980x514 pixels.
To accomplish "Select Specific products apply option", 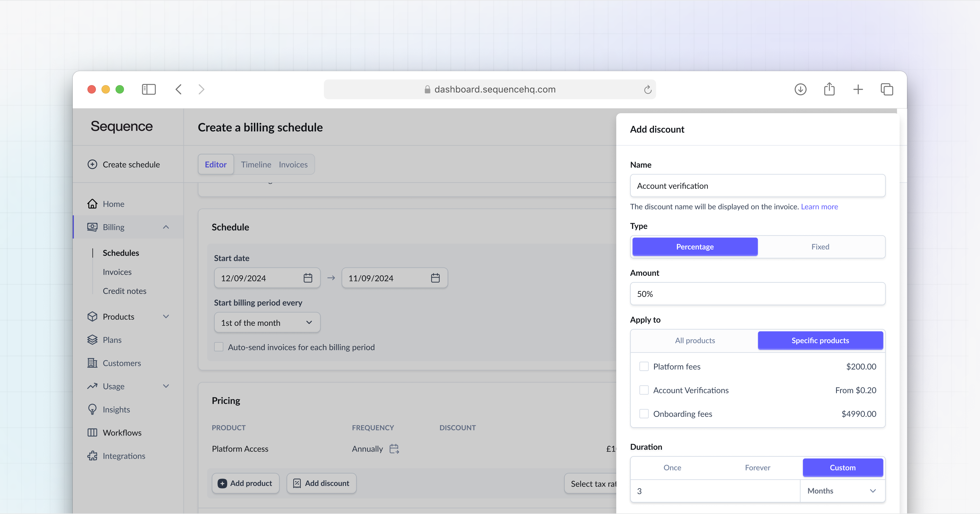I will point(820,340).
